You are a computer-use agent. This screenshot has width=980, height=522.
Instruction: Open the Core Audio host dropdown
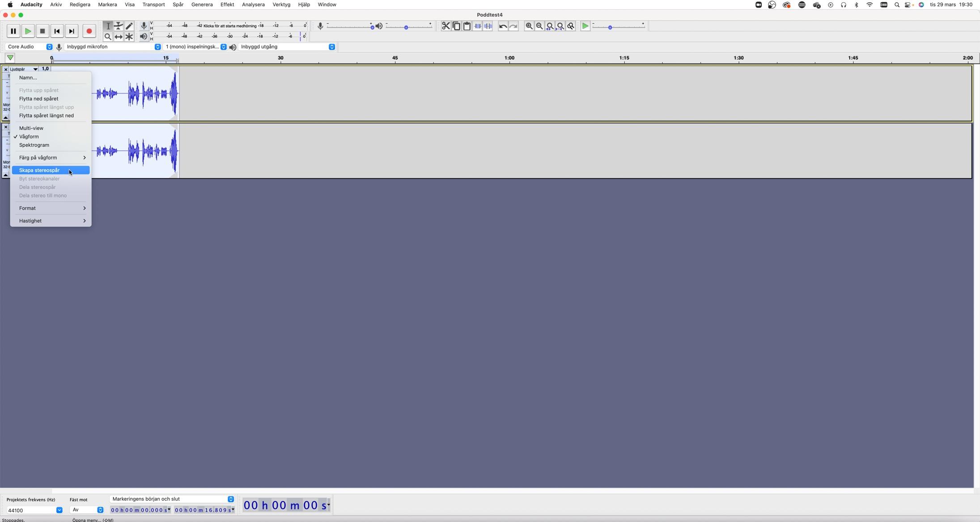(x=30, y=47)
